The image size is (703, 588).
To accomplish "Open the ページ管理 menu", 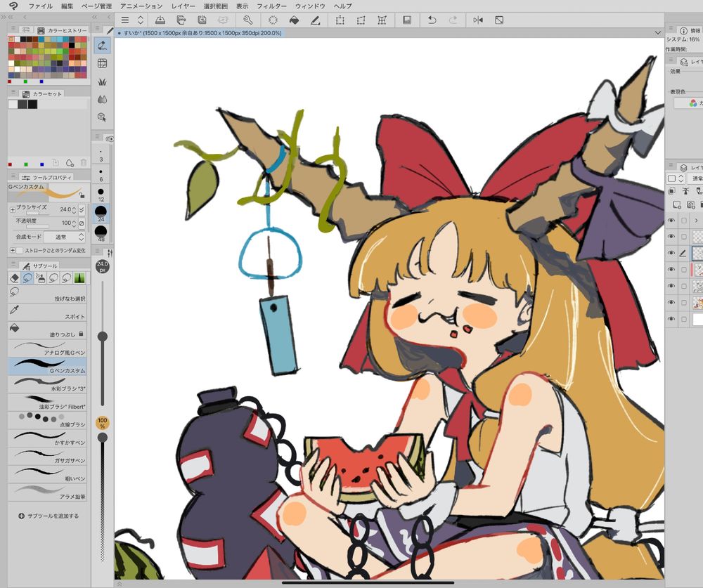I will click(x=96, y=6).
